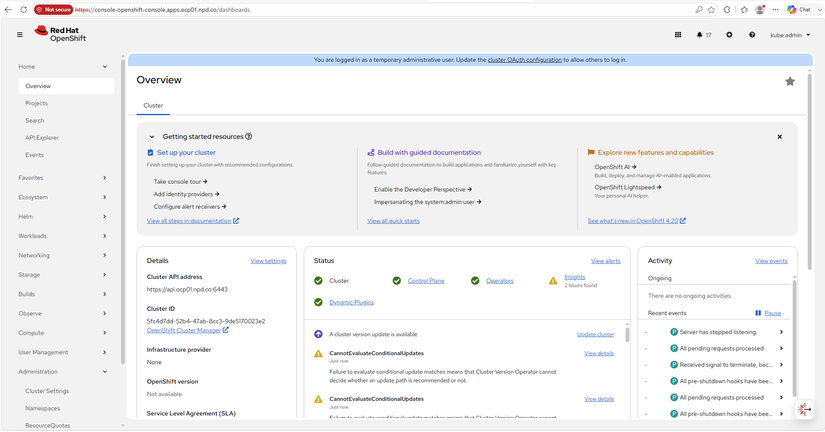Click the Status alerts list scrollbar

click(x=627, y=334)
